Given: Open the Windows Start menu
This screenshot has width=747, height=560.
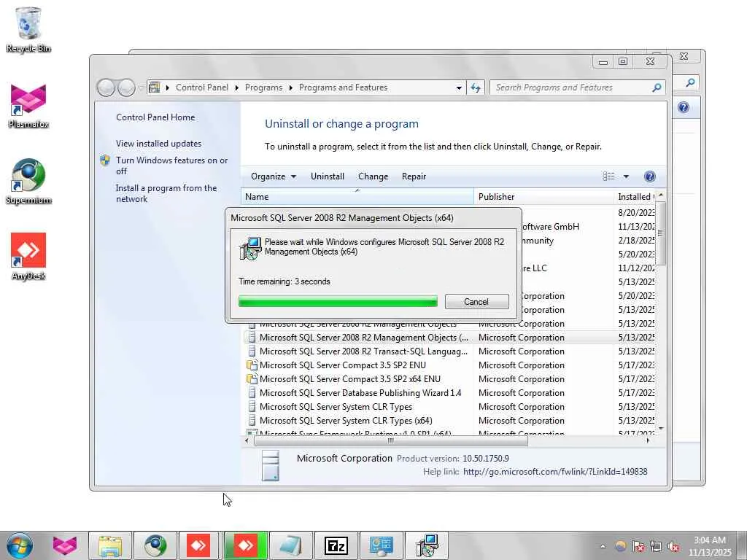Looking at the screenshot, I should (x=20, y=545).
